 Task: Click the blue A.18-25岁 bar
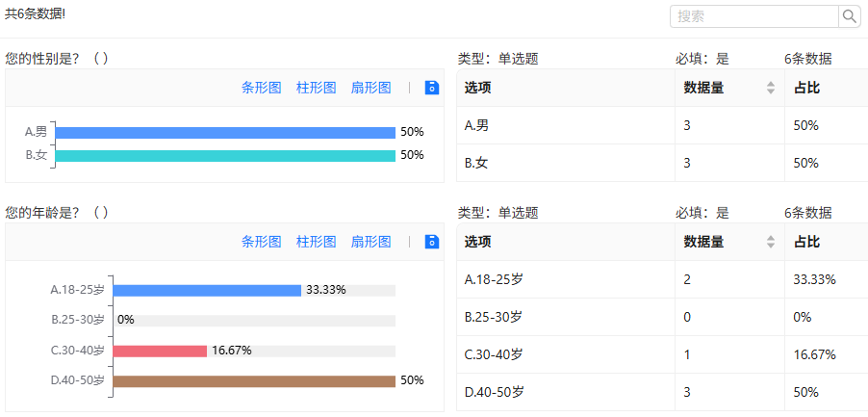click(207, 290)
